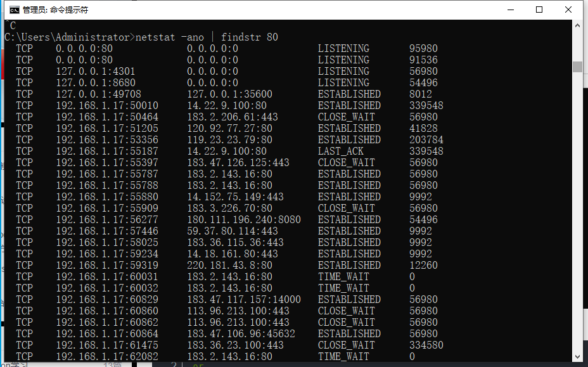This screenshot has width=588, height=367.
Task: Close the Command Prompt window
Action: pyautogui.click(x=568, y=10)
